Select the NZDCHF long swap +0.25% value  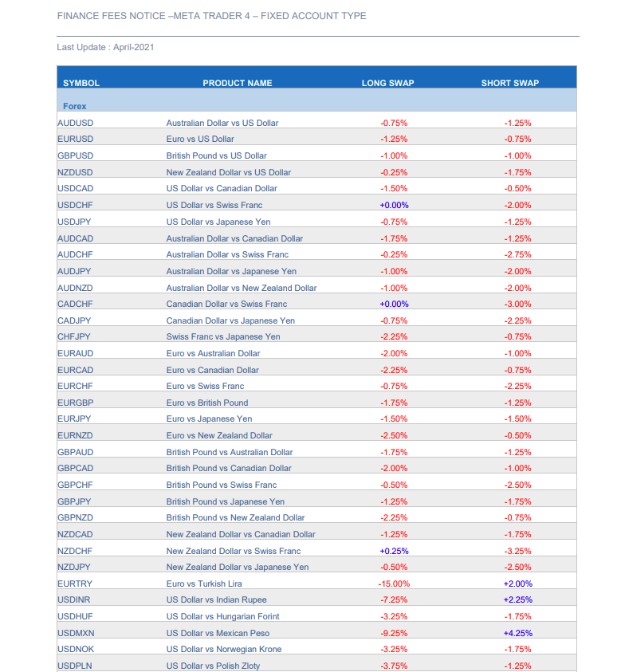tap(395, 551)
